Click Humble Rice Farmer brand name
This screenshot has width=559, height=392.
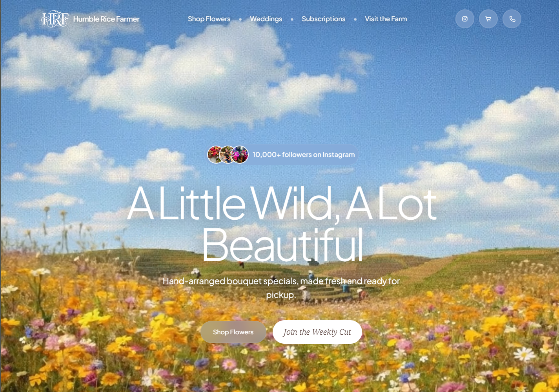pos(106,19)
